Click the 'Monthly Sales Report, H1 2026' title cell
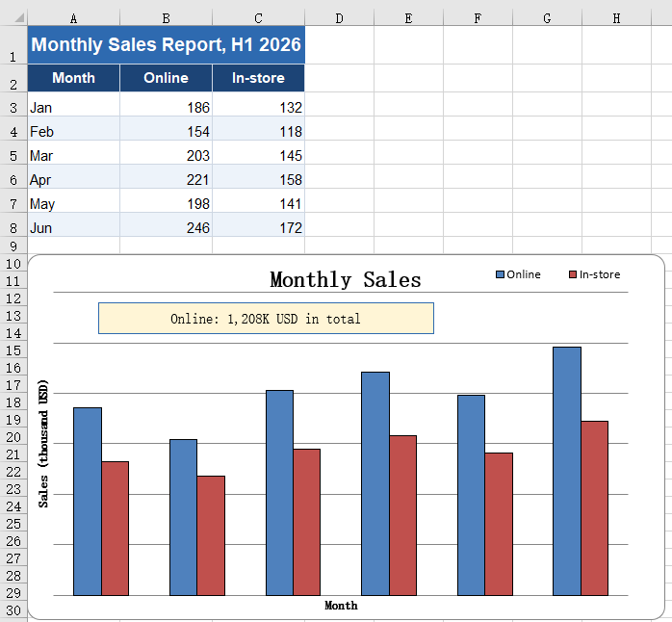This screenshot has height=622, width=672. 167,45
